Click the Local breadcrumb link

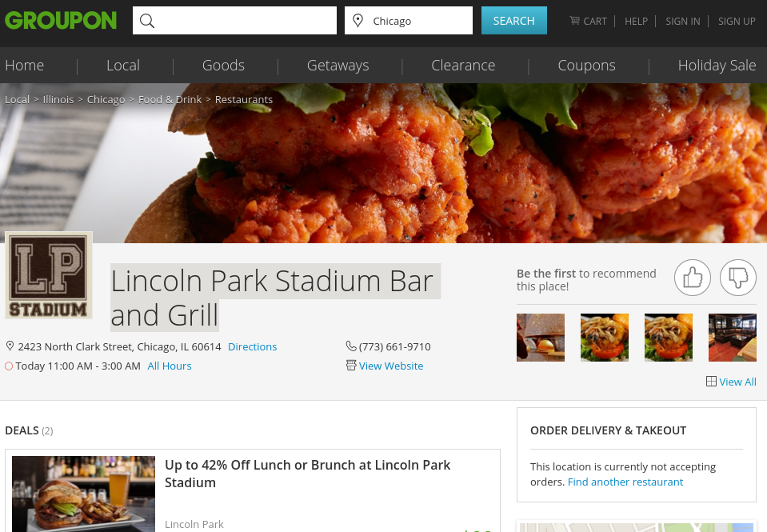click(17, 99)
